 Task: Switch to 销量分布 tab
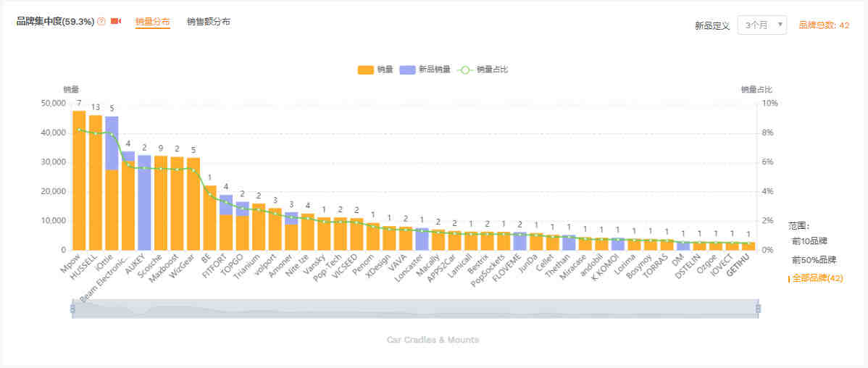[x=152, y=22]
